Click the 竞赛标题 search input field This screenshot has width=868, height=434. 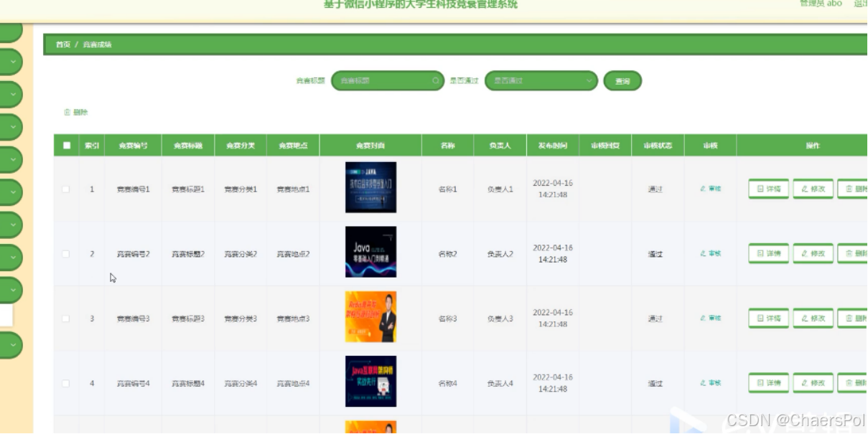(x=388, y=81)
